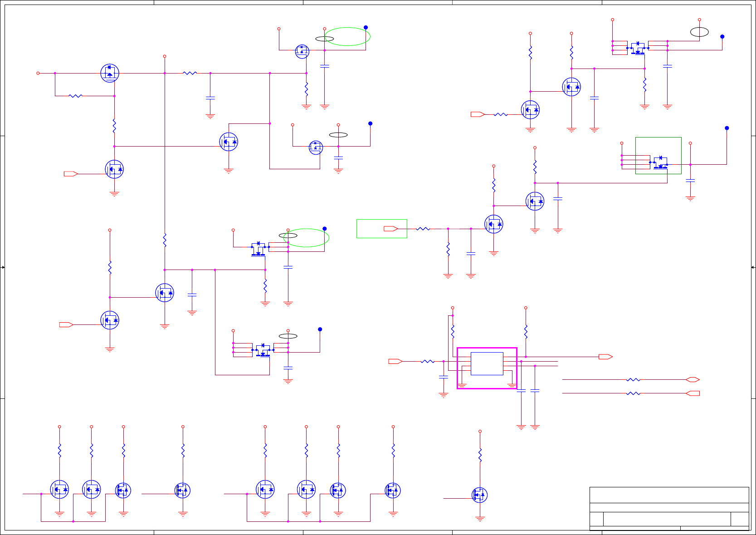Select the blue test point beside the middle green ellipse

click(325, 229)
